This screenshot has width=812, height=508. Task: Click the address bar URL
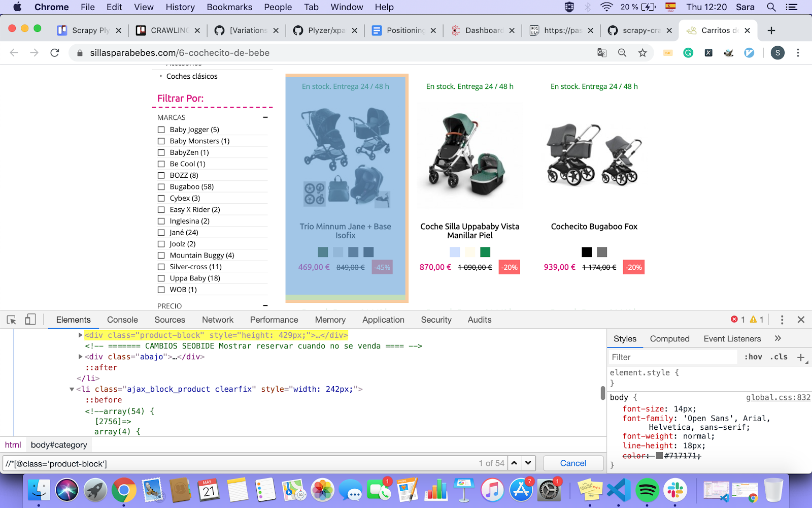180,53
